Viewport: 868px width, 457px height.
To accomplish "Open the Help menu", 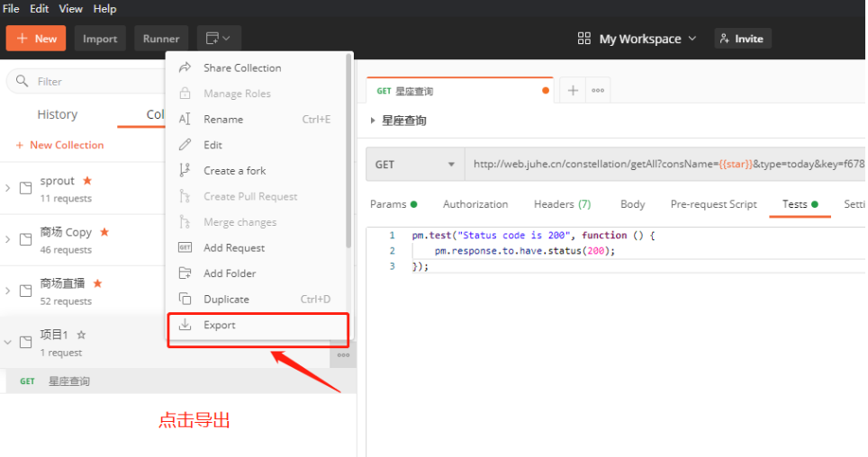I will point(104,9).
